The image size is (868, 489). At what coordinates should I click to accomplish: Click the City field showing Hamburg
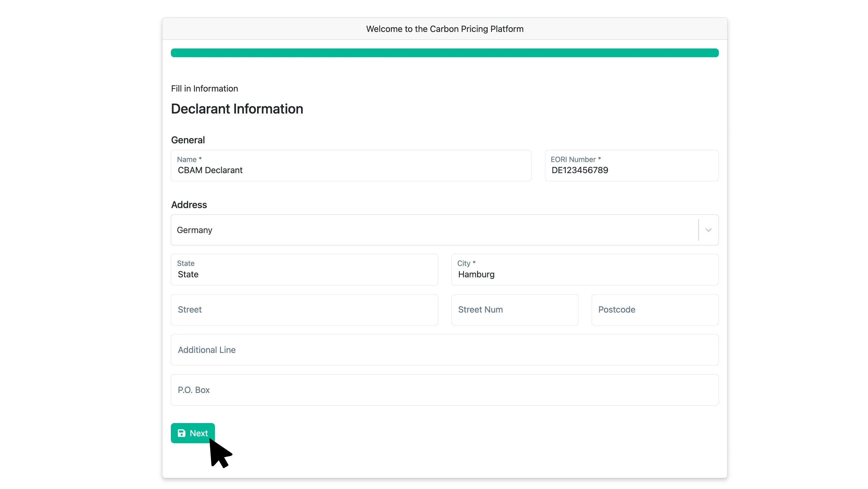click(x=585, y=269)
